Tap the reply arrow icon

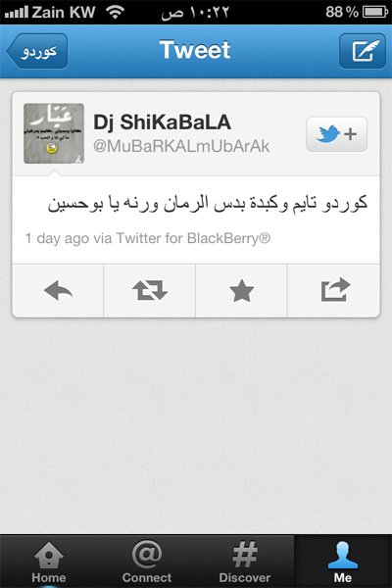58,291
